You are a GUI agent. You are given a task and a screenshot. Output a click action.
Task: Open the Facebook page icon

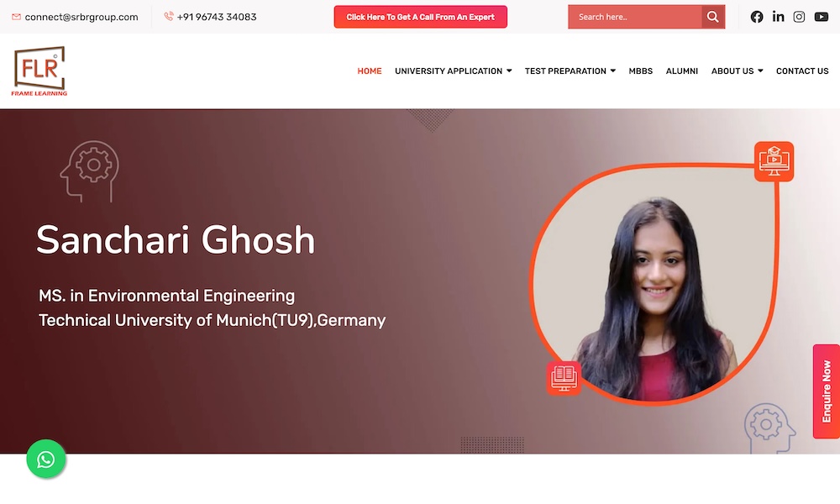coord(757,17)
